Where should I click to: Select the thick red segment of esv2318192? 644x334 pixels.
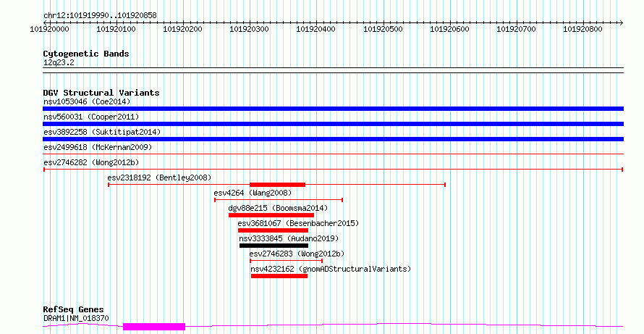point(277,185)
